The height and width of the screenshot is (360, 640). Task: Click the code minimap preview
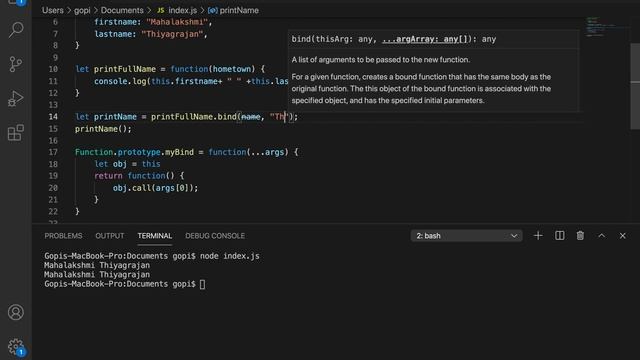[x=600, y=27]
